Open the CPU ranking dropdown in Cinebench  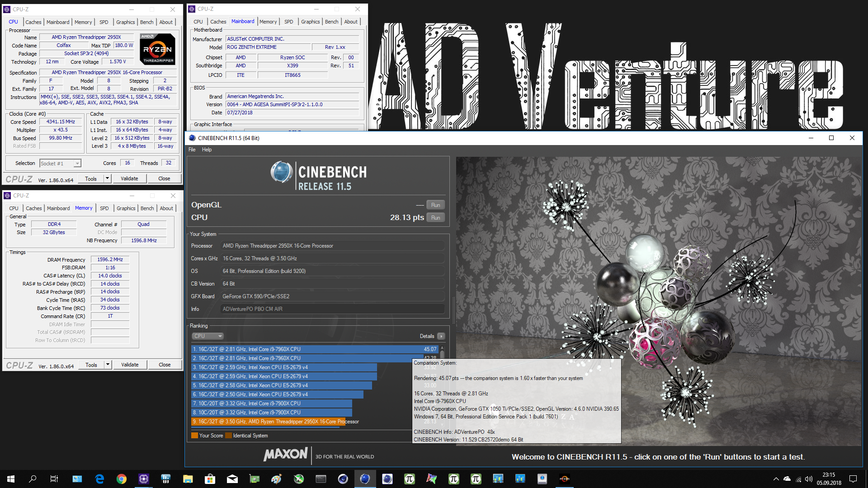[208, 336]
